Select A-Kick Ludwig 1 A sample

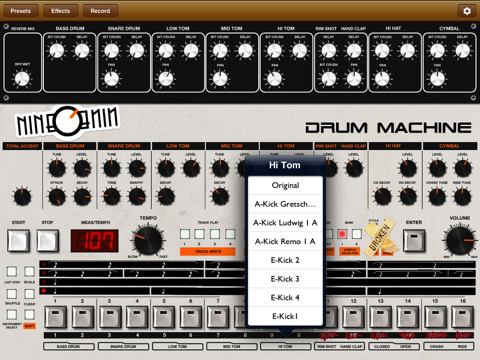(285, 223)
